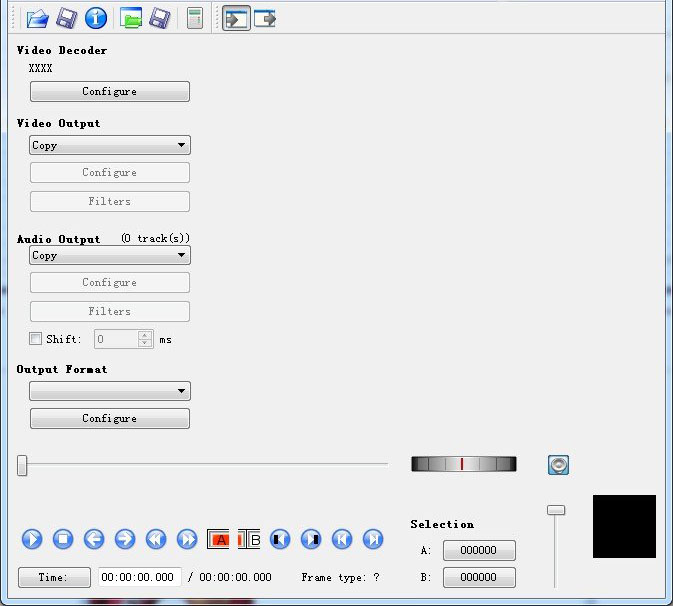Go to previous frame arrow
673x606 pixels.
click(x=94, y=539)
